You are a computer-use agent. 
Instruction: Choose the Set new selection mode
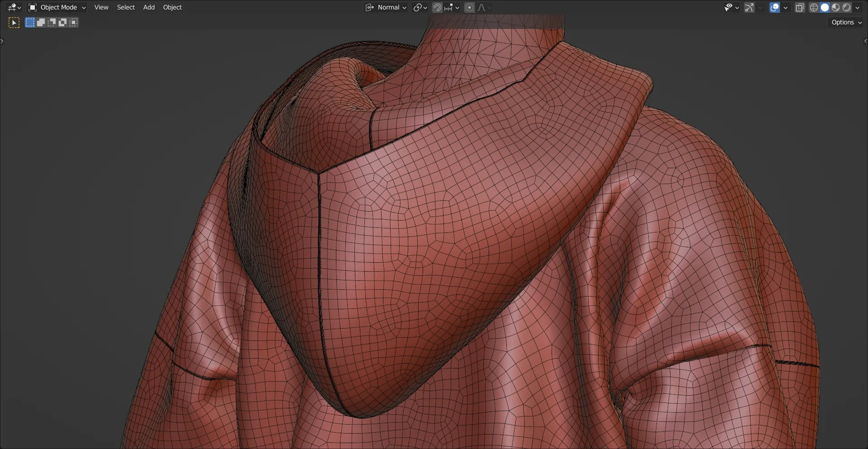[x=30, y=23]
